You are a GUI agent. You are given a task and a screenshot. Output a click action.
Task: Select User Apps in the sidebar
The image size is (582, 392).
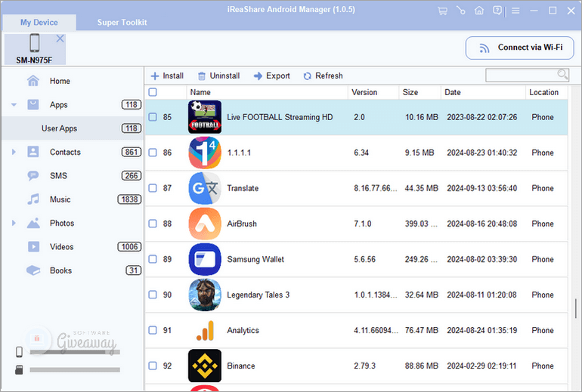(73, 128)
